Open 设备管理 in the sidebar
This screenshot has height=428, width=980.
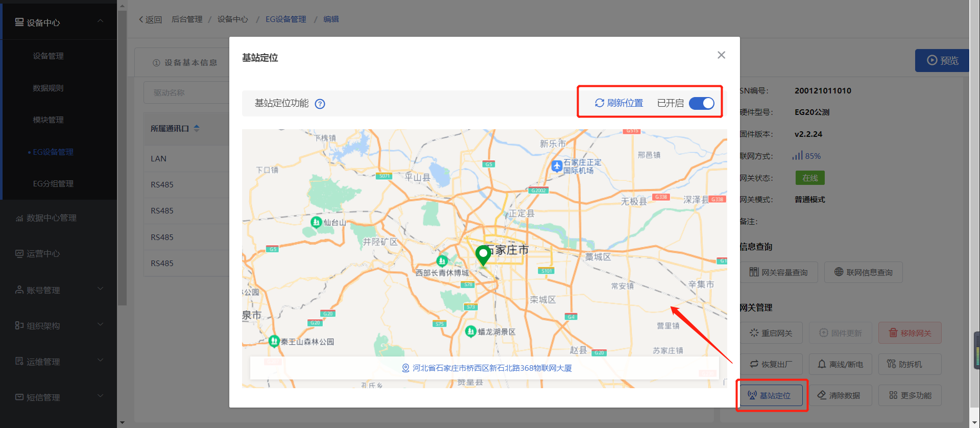(x=48, y=56)
